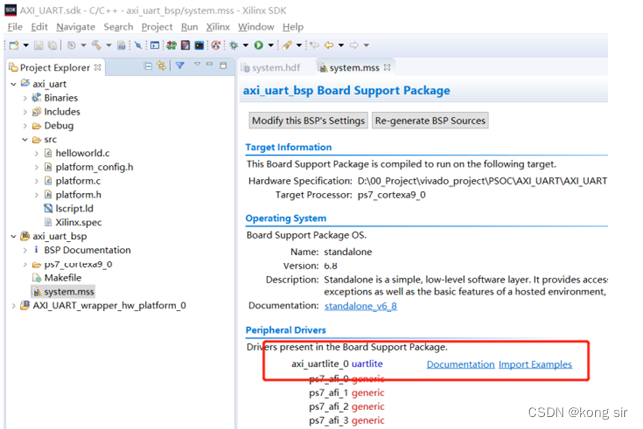This screenshot has height=429, width=643.
Task: Toggle Link with Editor in Project Explorer
Action: coord(162,66)
